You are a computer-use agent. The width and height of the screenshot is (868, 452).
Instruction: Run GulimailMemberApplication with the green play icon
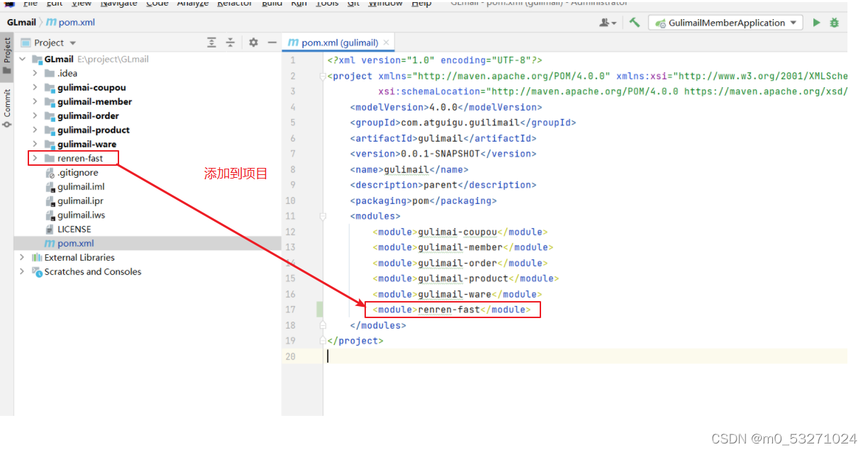tap(816, 23)
